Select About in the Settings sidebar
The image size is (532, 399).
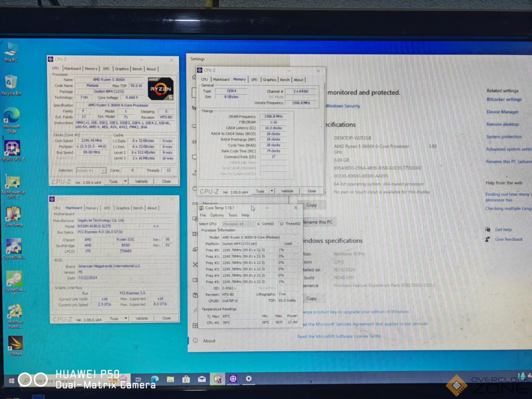(x=209, y=341)
